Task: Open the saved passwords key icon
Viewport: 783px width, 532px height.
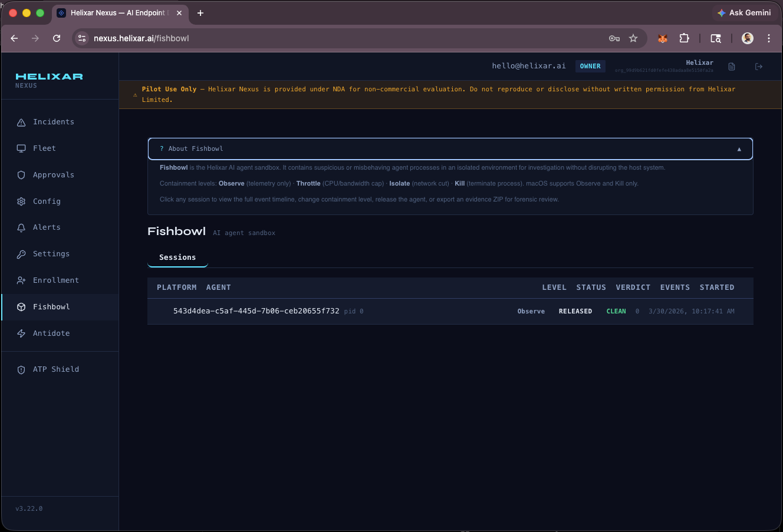Action: [x=614, y=38]
